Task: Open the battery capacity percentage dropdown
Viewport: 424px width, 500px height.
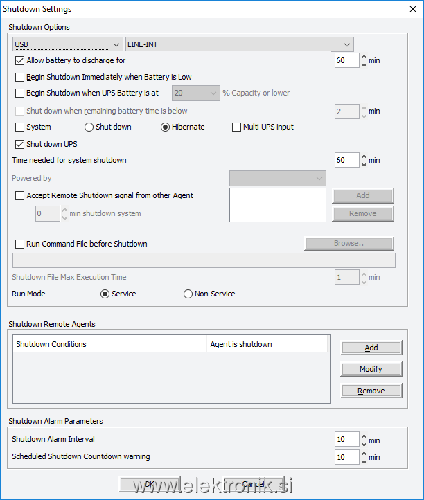Action: click(x=196, y=93)
